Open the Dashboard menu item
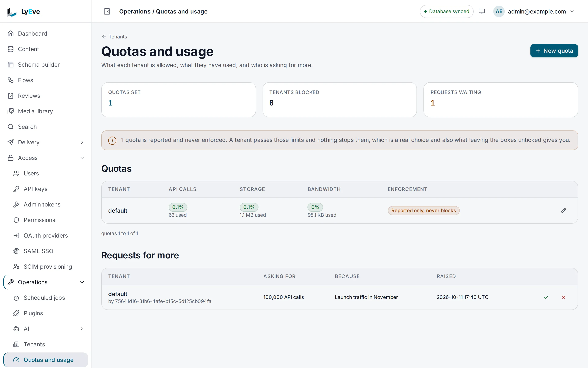Image resolution: width=588 pixels, height=368 pixels. click(46, 33)
